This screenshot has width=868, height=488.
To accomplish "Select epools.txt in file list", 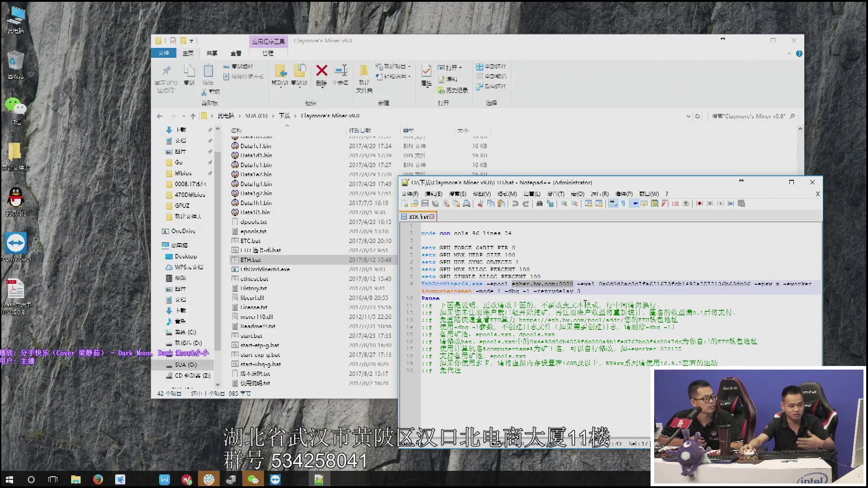I will (x=254, y=231).
